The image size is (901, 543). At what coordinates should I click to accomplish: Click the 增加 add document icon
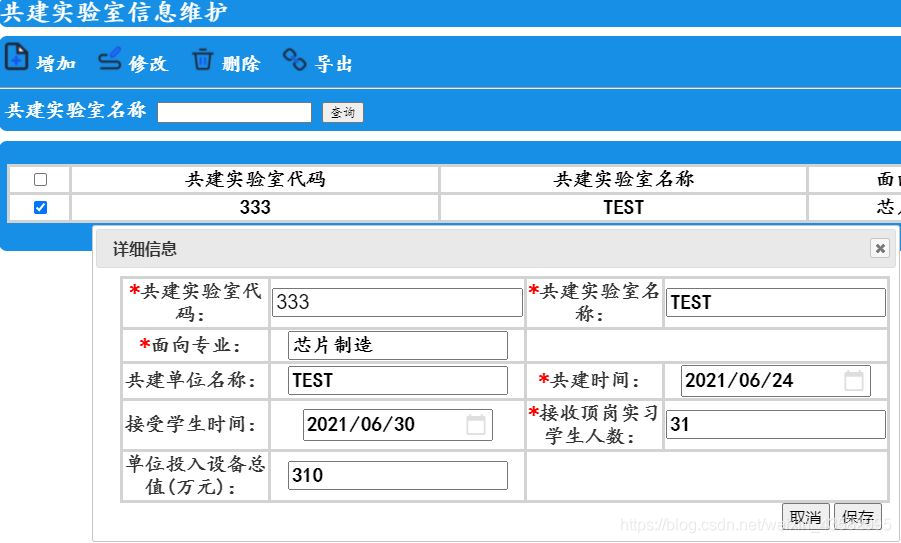(x=16, y=57)
